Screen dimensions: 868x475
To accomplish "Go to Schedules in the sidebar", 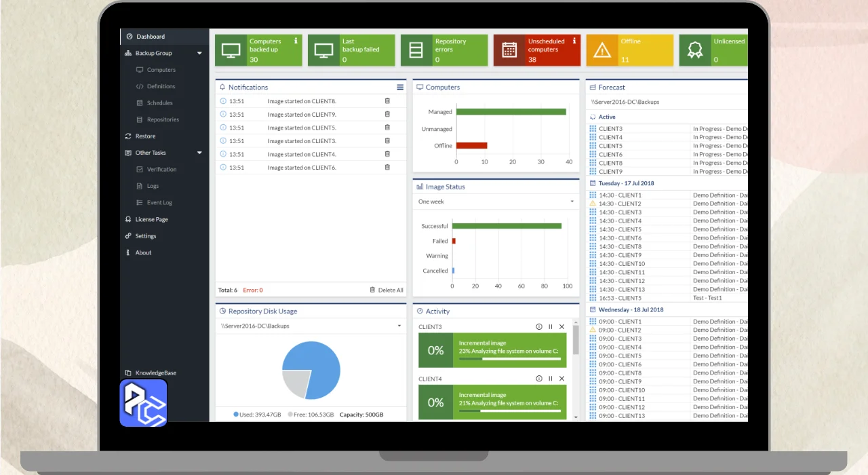I will click(x=159, y=103).
